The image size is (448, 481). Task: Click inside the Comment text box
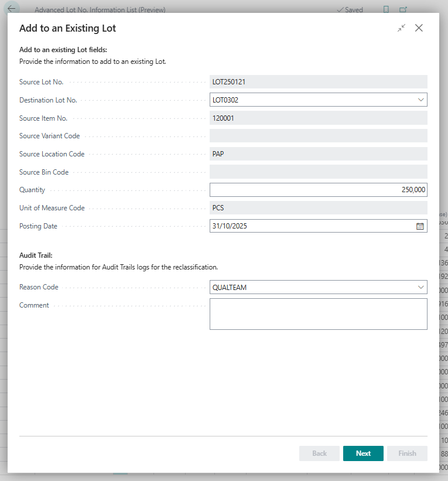point(318,314)
